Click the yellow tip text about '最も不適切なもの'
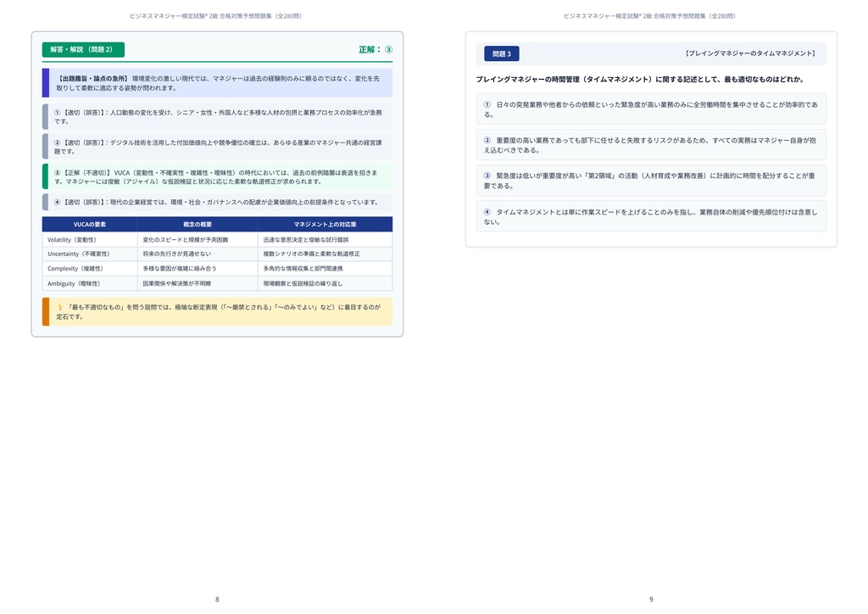Screen dimensions: 868x614 tap(219, 312)
